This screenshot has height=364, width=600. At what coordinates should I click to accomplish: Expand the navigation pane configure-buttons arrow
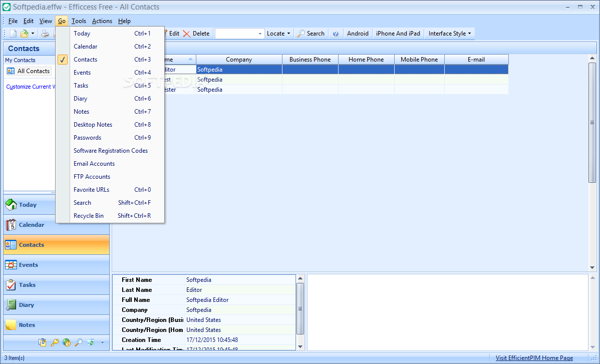(x=102, y=342)
